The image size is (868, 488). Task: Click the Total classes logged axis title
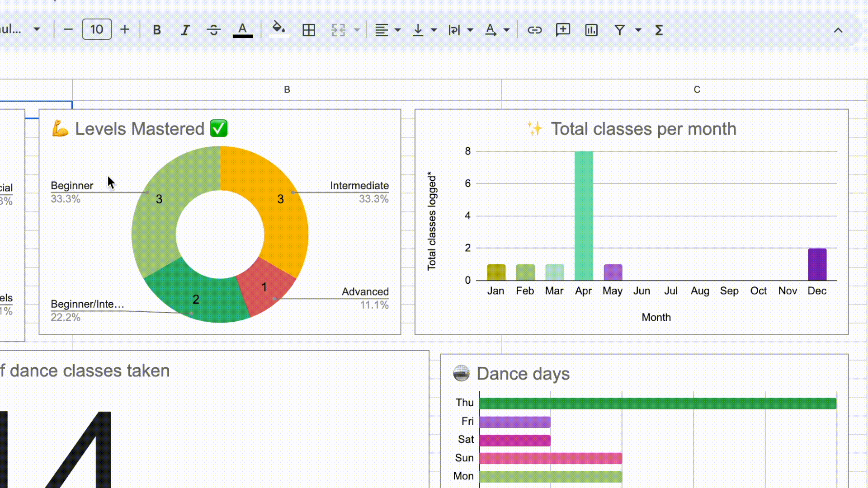[x=432, y=221]
